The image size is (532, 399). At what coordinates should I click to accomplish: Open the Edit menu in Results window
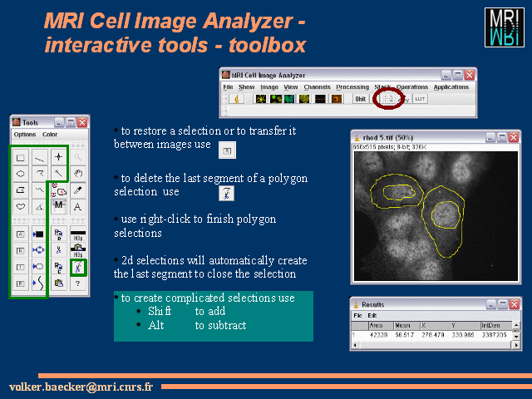pos(372,316)
